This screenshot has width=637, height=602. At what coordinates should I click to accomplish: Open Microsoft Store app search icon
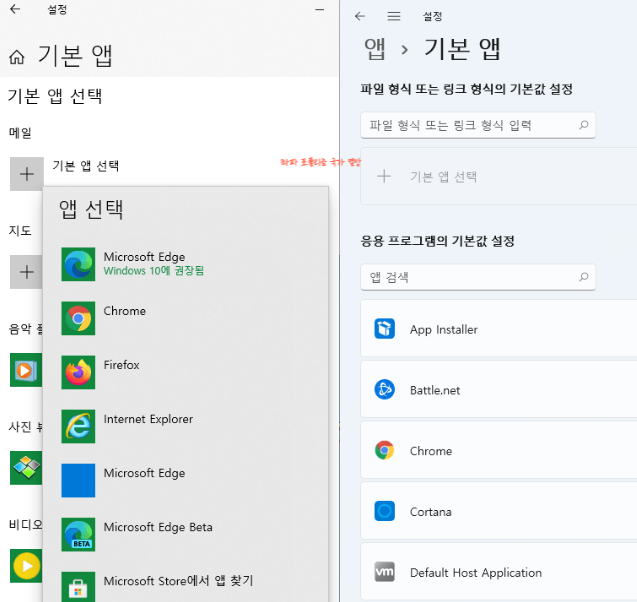point(78,587)
